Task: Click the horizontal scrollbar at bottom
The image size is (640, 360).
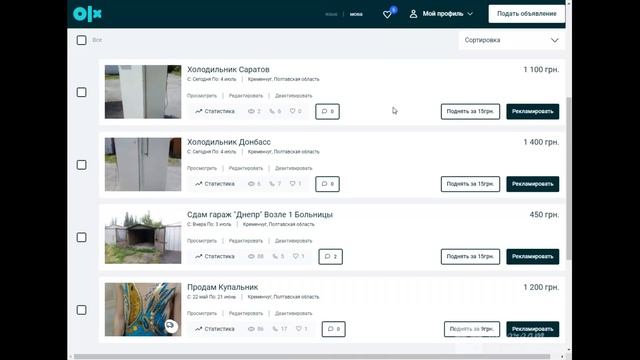Action: 312,356
